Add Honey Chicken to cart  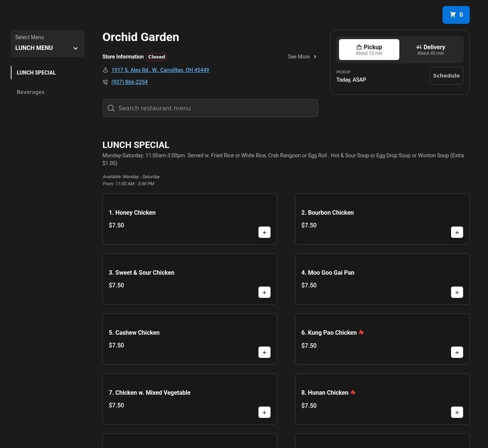coord(264,232)
